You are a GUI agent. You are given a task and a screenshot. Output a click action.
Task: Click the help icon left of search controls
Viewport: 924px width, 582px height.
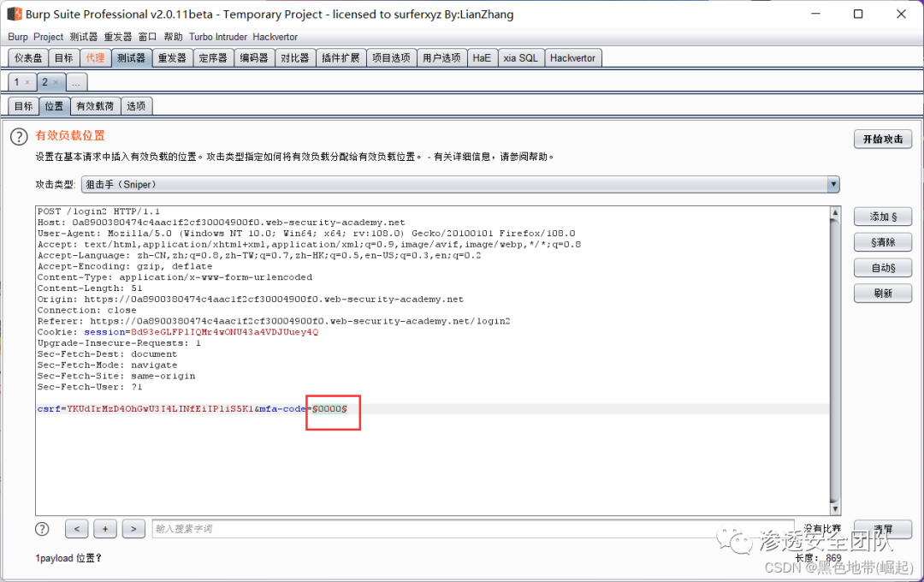[x=42, y=529]
